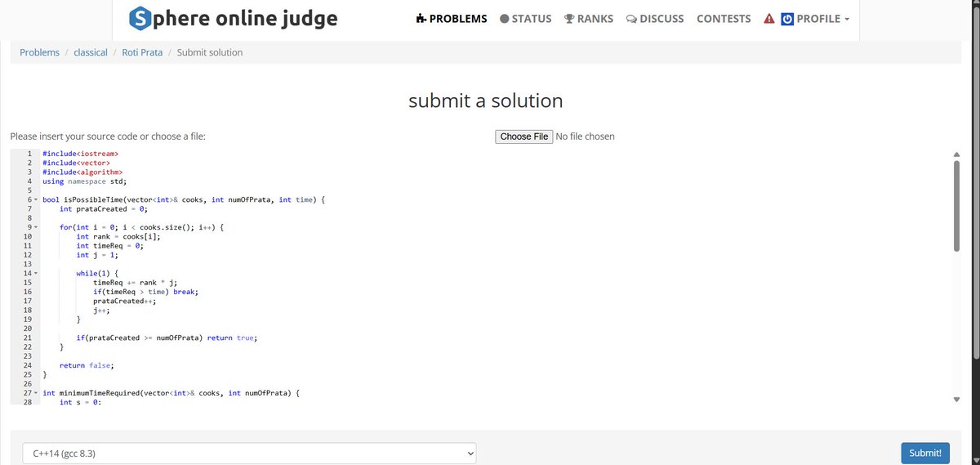Click the submit a solution heading
The width and height of the screenshot is (980, 465).
pos(486,101)
